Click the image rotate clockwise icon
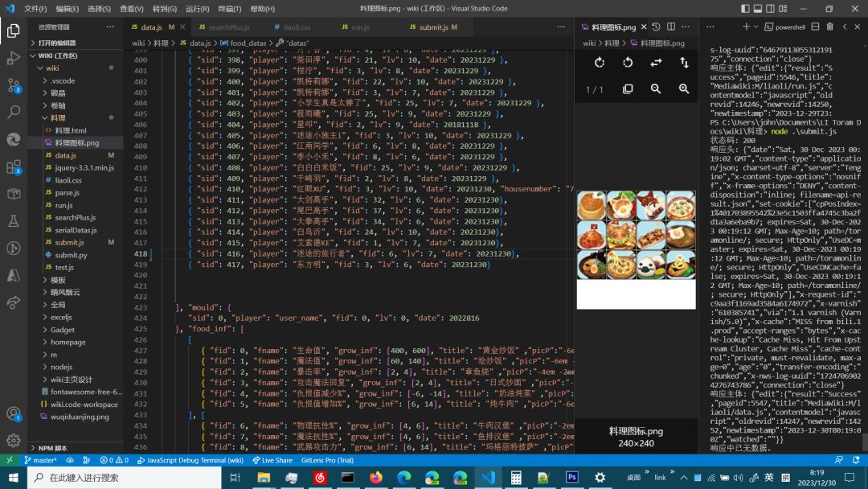Screen dimensions: 868x489 click(x=600, y=63)
